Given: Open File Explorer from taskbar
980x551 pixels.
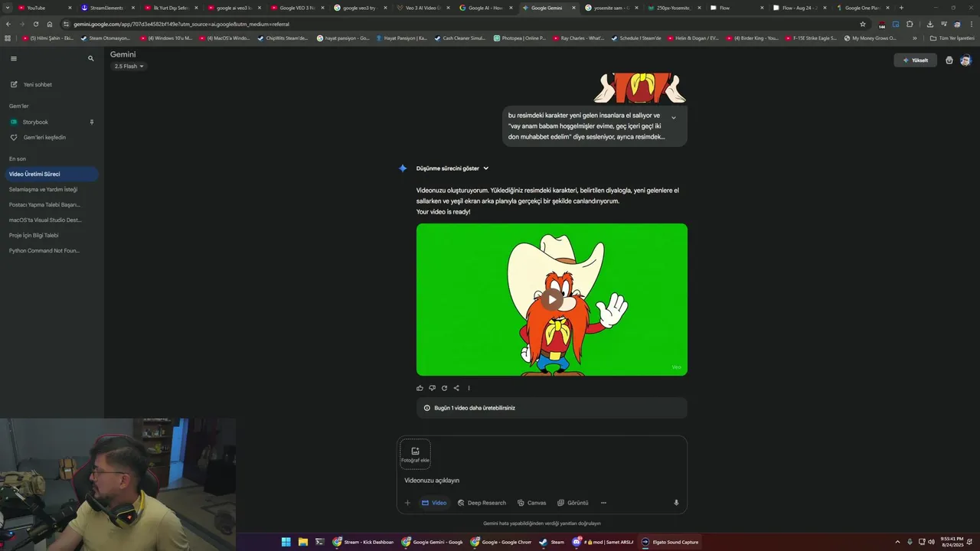Looking at the screenshot, I should pyautogui.click(x=303, y=542).
